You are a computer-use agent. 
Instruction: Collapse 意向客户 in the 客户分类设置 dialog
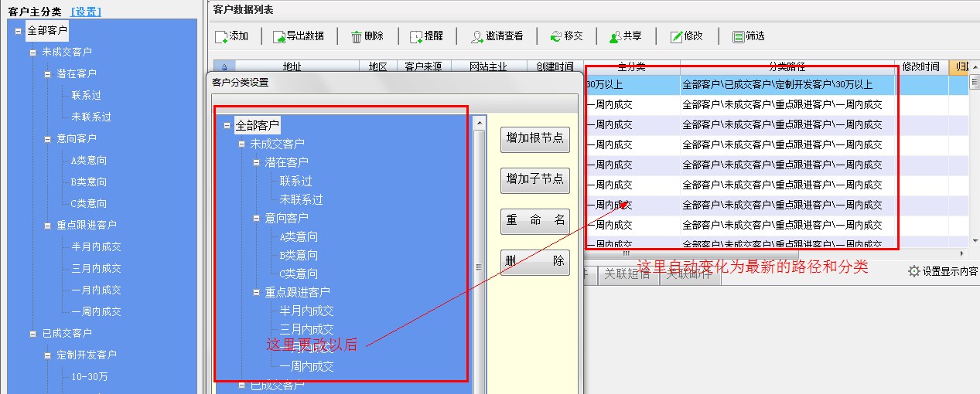point(256,218)
